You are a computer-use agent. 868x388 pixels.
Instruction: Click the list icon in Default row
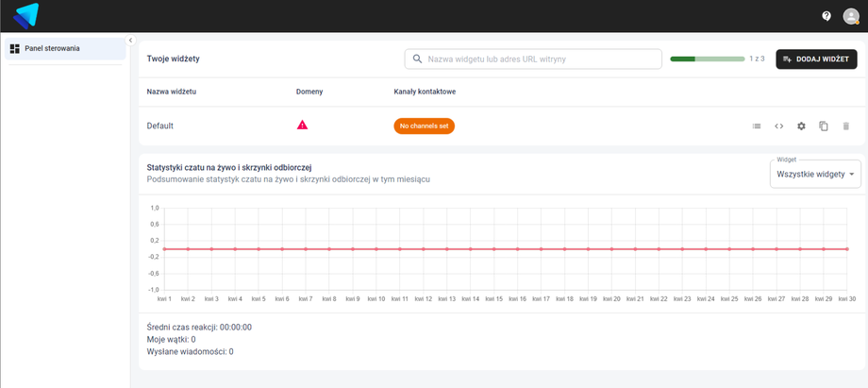pyautogui.click(x=756, y=127)
